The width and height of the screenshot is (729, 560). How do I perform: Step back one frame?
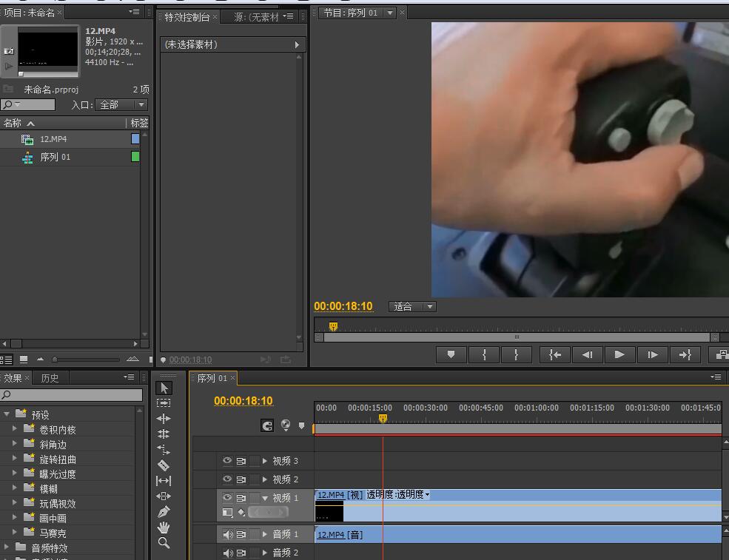point(587,354)
